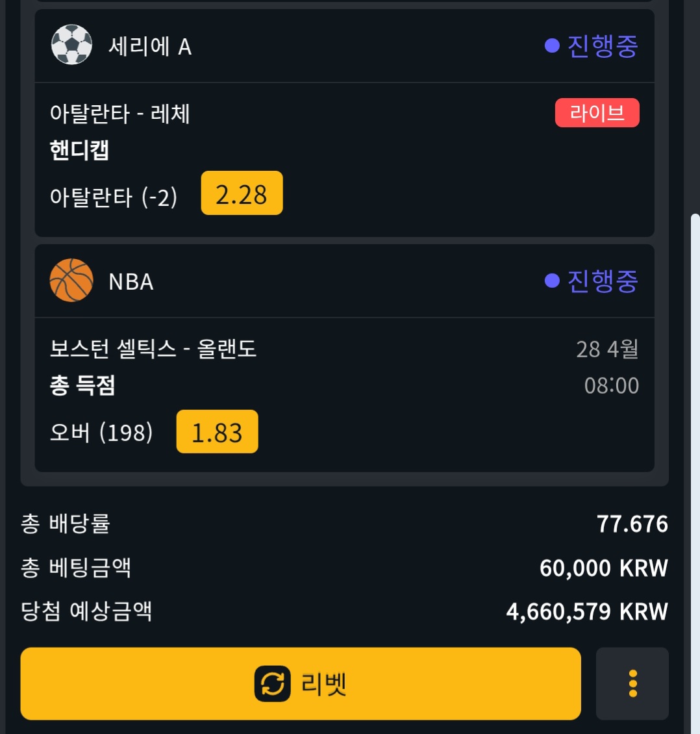Image resolution: width=700 pixels, height=734 pixels.
Task: Click the 총 베팅금액 amount 60,000 KRW
Action: point(603,568)
